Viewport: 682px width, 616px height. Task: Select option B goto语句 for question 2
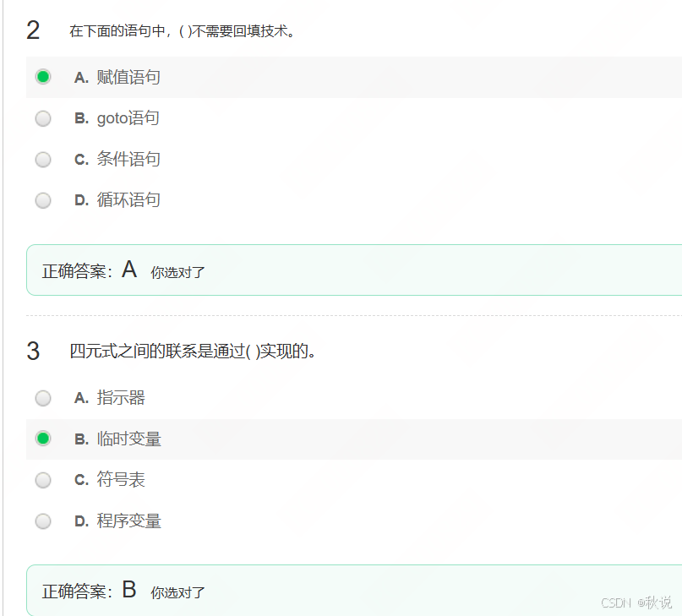(x=43, y=118)
